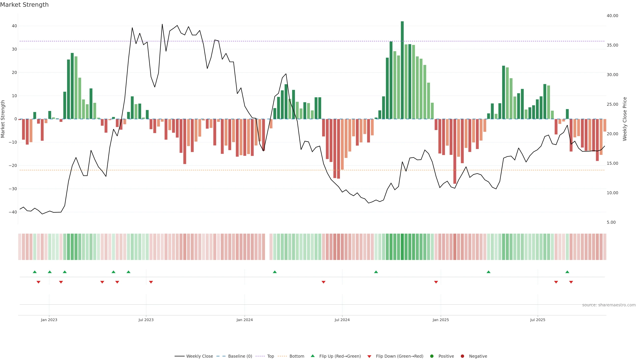Click the source: sharemaestro.com text
644x362 pixels.
click(609, 305)
